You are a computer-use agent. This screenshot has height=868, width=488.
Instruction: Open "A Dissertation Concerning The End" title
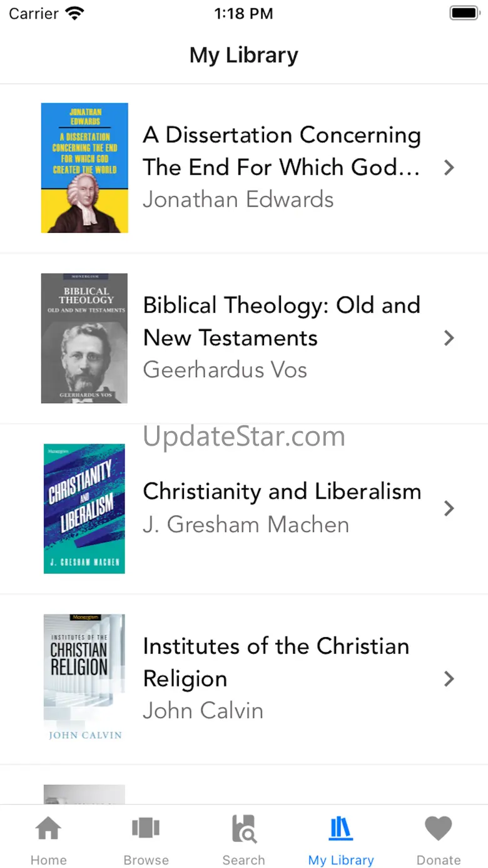click(282, 151)
